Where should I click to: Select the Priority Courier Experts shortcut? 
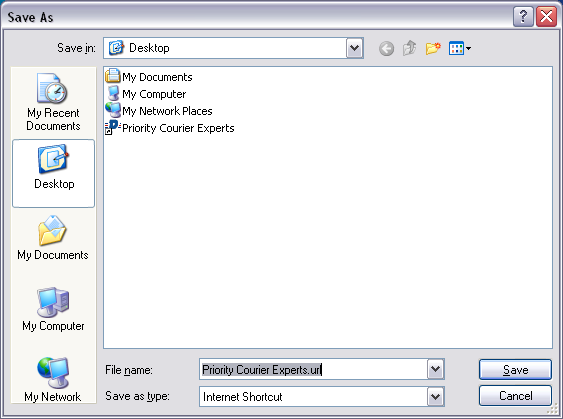169,128
